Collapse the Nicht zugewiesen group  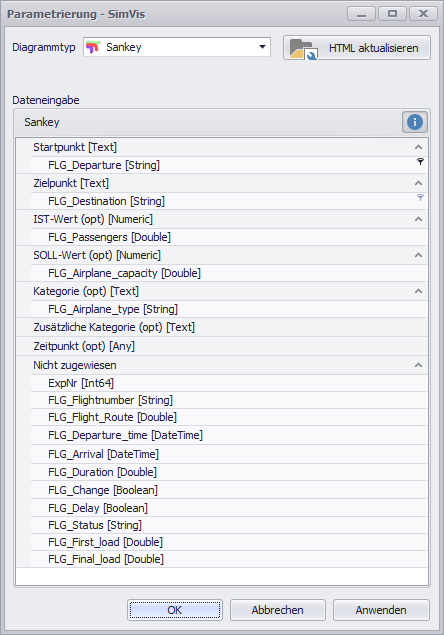418,365
